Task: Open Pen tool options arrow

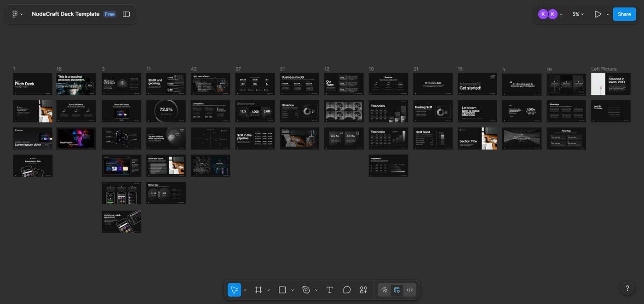Action: (x=316, y=290)
